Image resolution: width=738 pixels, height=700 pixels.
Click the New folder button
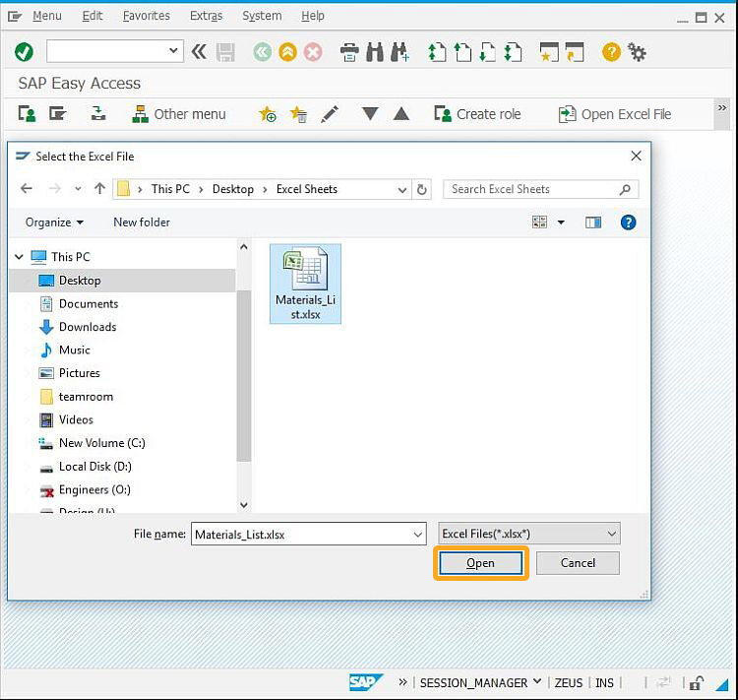pos(142,223)
